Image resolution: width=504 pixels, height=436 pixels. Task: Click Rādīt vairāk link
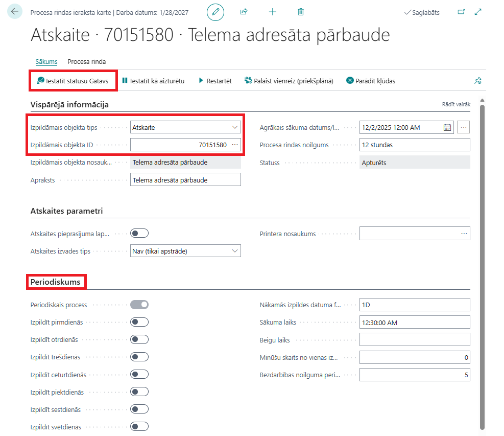tap(456, 104)
